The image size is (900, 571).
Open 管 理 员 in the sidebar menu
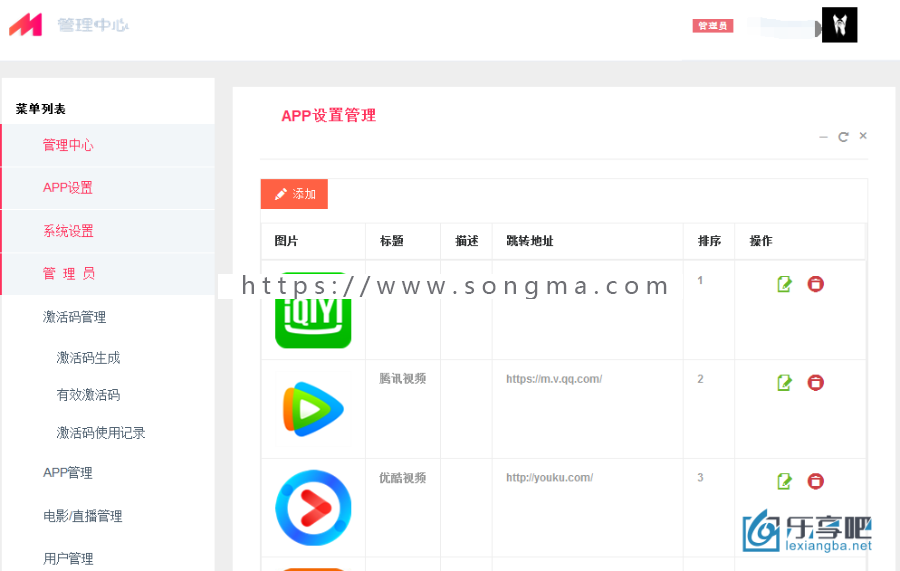(108, 274)
